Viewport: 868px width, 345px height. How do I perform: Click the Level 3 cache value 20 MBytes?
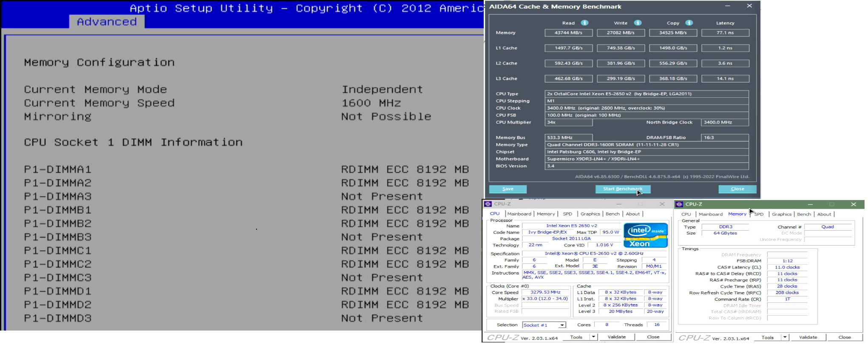(x=621, y=311)
